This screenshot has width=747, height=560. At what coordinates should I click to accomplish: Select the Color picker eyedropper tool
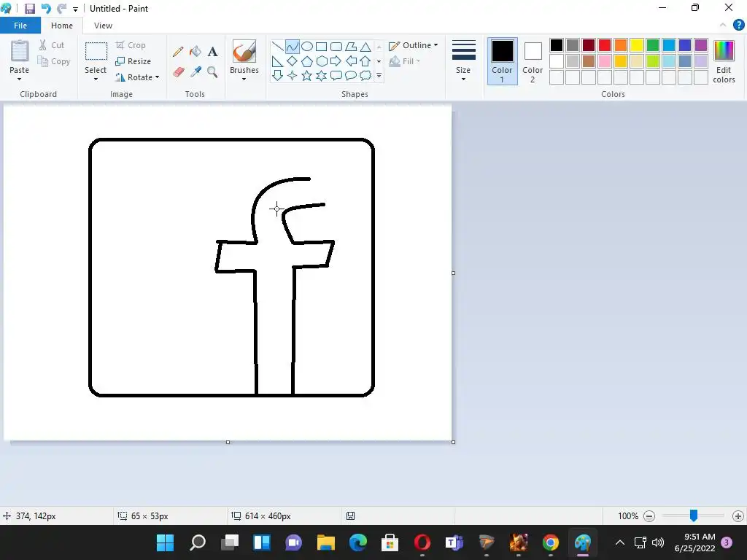[x=196, y=72]
